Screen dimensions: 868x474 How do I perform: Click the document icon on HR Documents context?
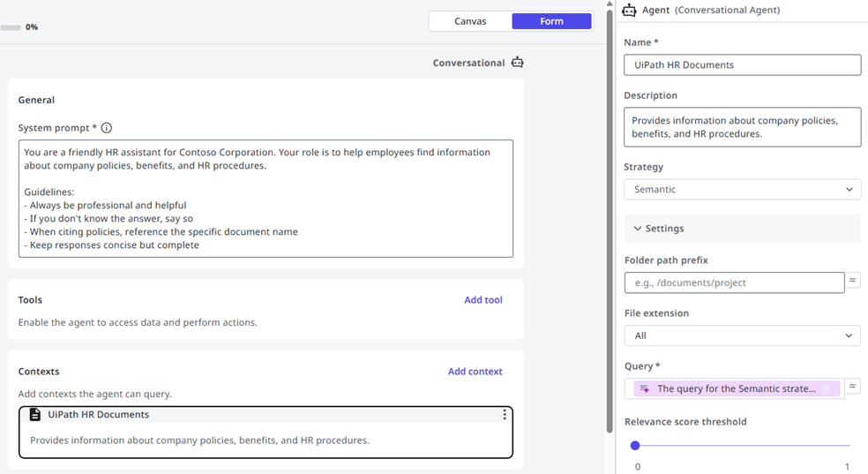pyautogui.click(x=35, y=415)
